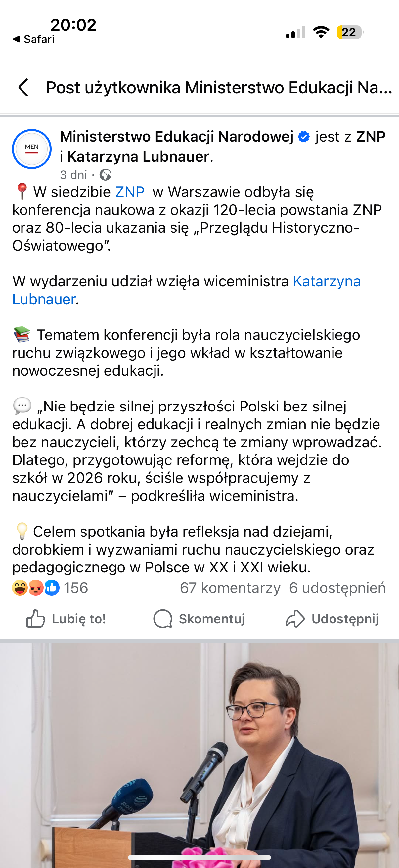Return to Safari via breadcrumb
The width and height of the screenshot is (399, 868).
click(34, 39)
